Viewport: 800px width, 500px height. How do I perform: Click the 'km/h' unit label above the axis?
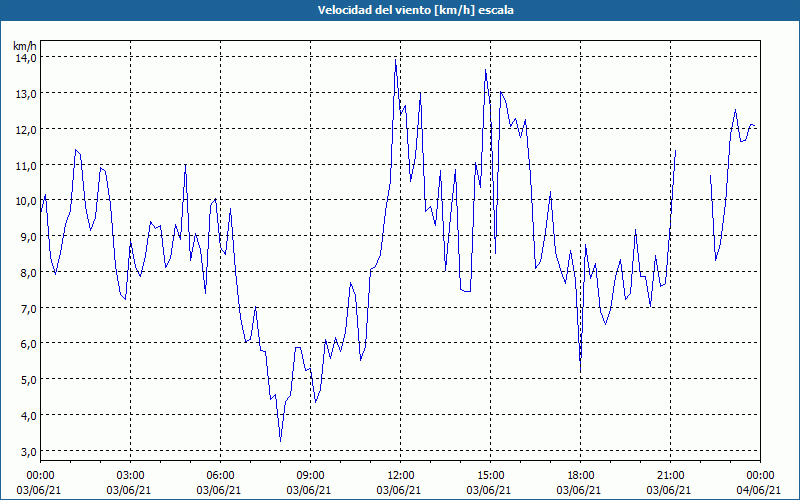point(25,46)
